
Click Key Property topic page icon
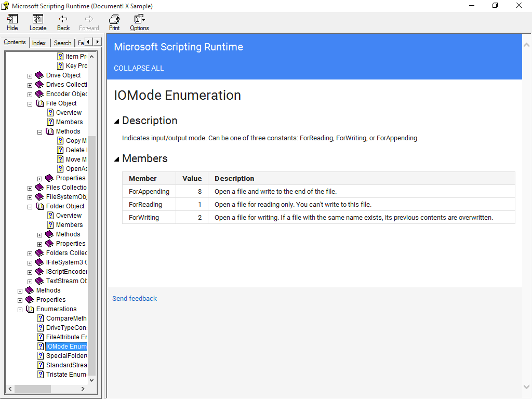point(60,66)
